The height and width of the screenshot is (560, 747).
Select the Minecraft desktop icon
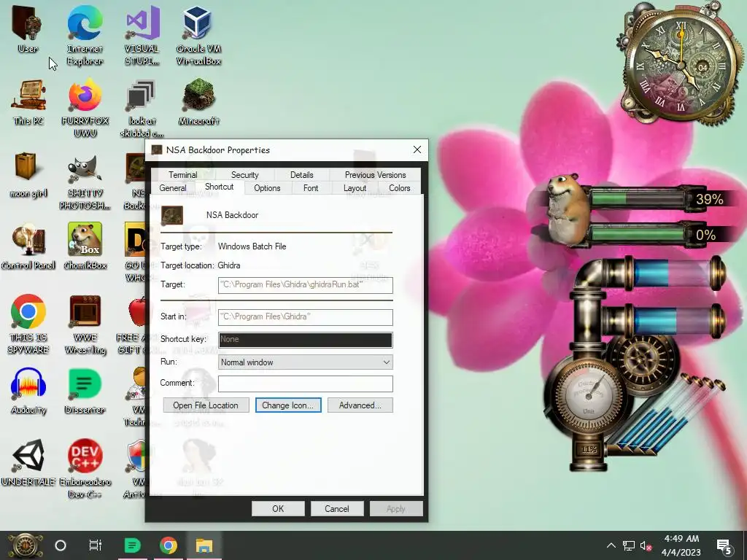pyautogui.click(x=199, y=102)
